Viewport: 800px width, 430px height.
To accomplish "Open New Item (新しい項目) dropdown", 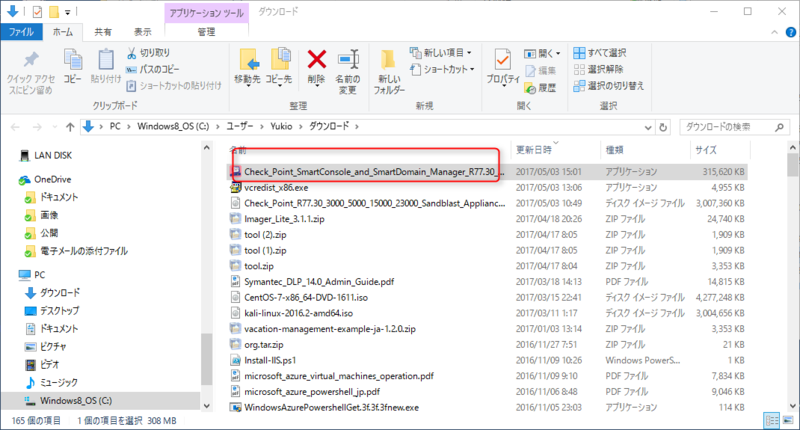I will [441, 53].
